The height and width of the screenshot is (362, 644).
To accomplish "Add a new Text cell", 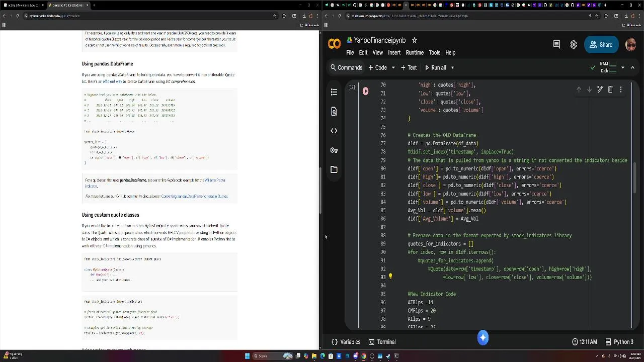I will point(408,67).
